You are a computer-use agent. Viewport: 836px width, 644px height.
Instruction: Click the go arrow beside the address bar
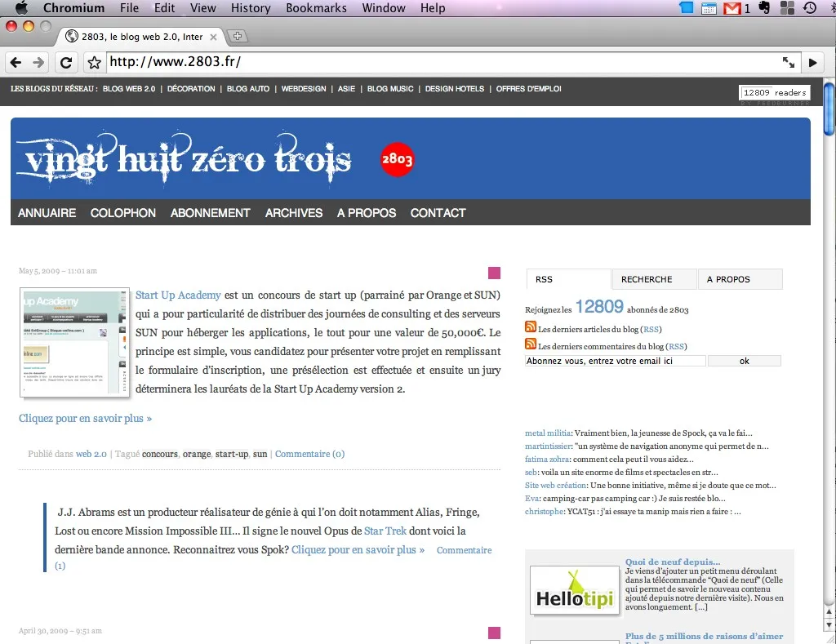812,62
